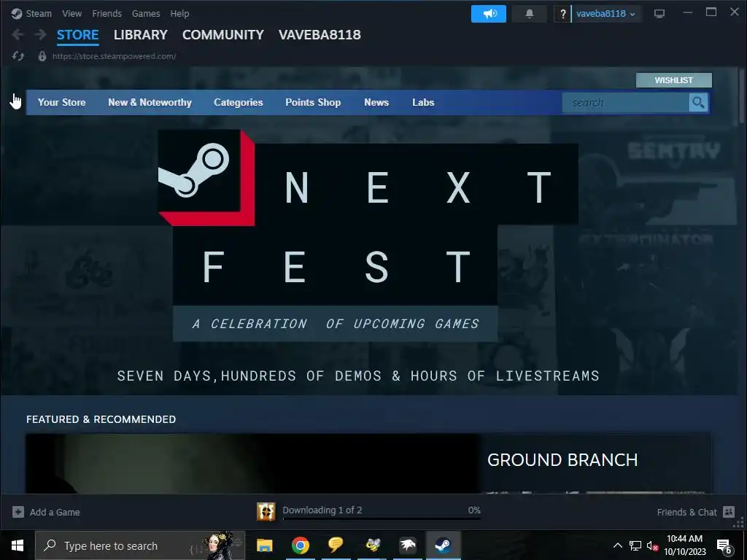Click the muted volume icon in the tray
Viewport: 747px width, 560px height.
coord(653,545)
